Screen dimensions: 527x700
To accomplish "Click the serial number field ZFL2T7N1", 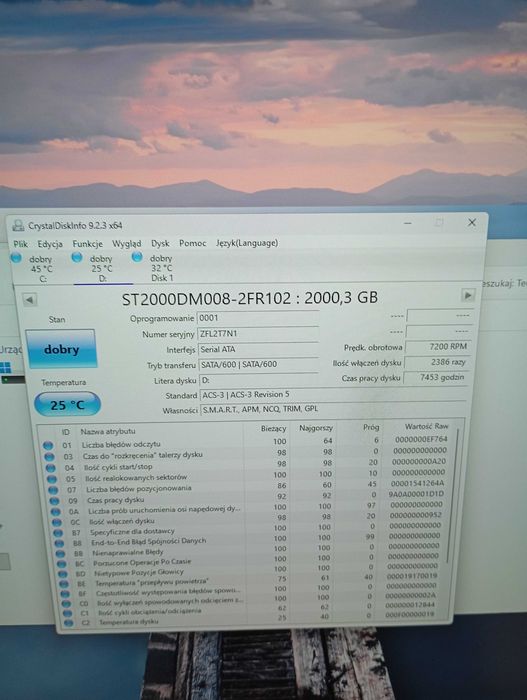I will [x=258, y=333].
